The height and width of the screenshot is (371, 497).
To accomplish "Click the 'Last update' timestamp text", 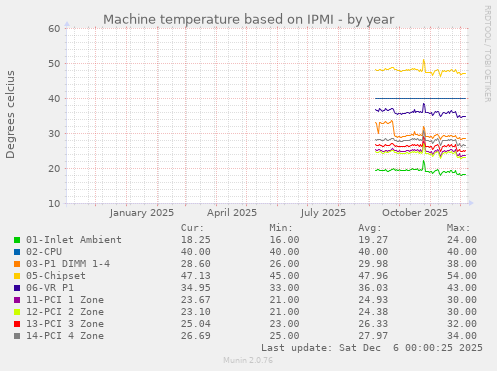I will point(372,348).
